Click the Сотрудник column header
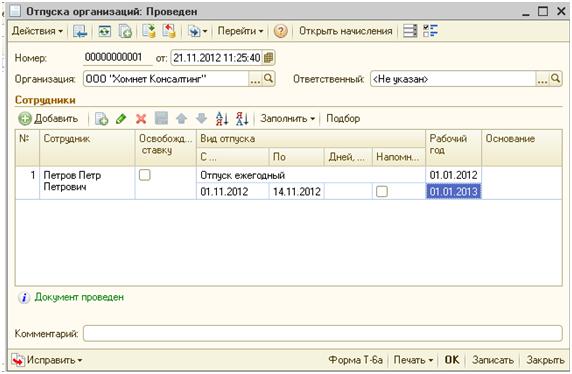 87,148
